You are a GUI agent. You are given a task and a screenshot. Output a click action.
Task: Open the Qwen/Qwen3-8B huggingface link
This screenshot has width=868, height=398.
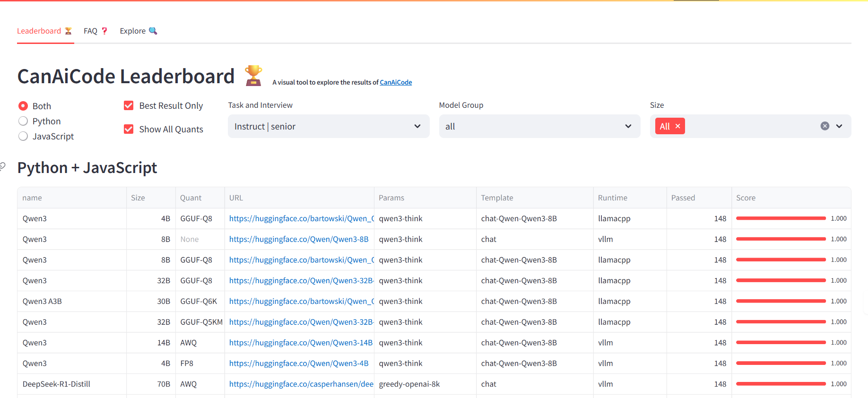tap(299, 239)
